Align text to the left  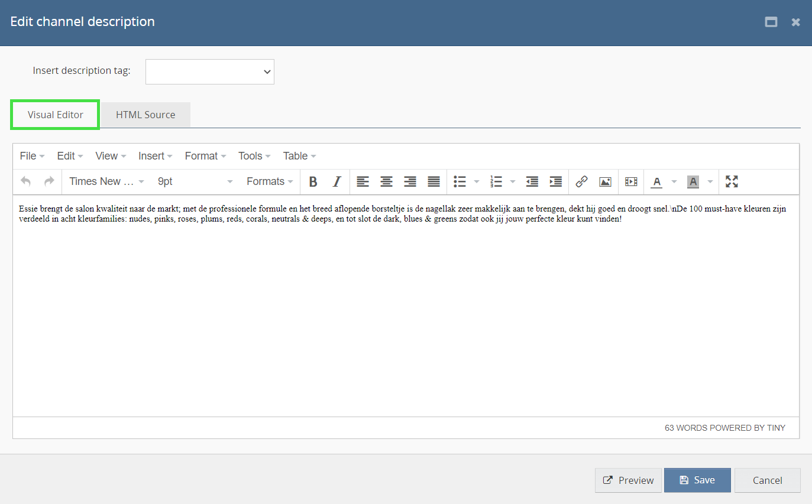(363, 182)
